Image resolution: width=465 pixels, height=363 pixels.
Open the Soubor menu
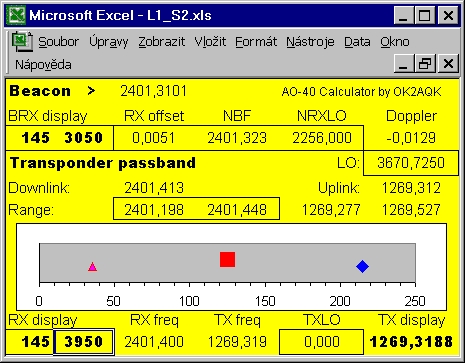coord(58,42)
